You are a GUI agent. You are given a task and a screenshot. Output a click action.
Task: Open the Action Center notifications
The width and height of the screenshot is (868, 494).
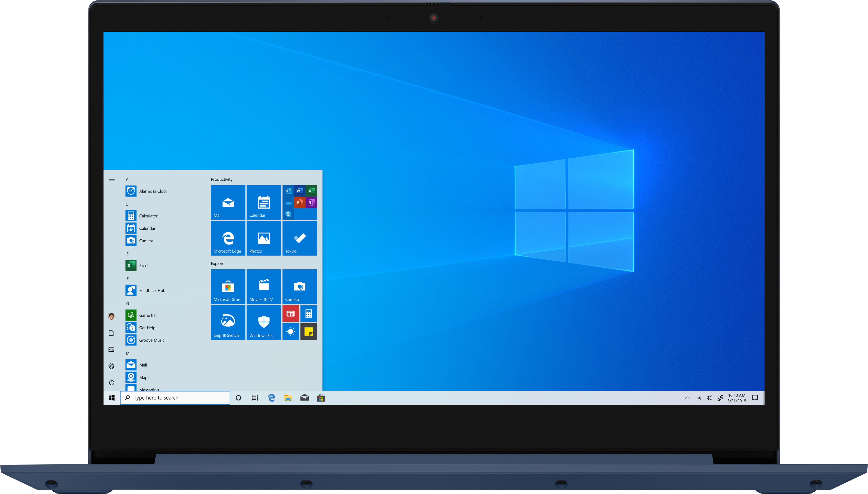755,398
